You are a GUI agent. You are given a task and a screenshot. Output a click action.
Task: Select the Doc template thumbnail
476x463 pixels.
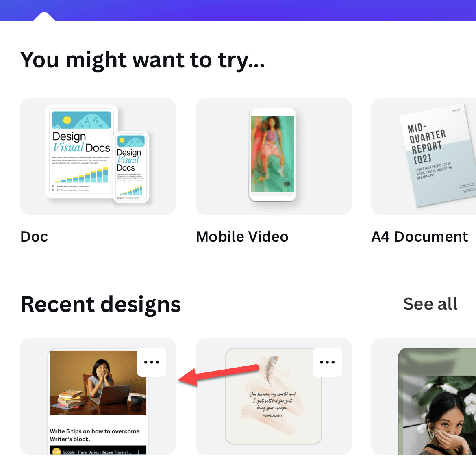98,156
